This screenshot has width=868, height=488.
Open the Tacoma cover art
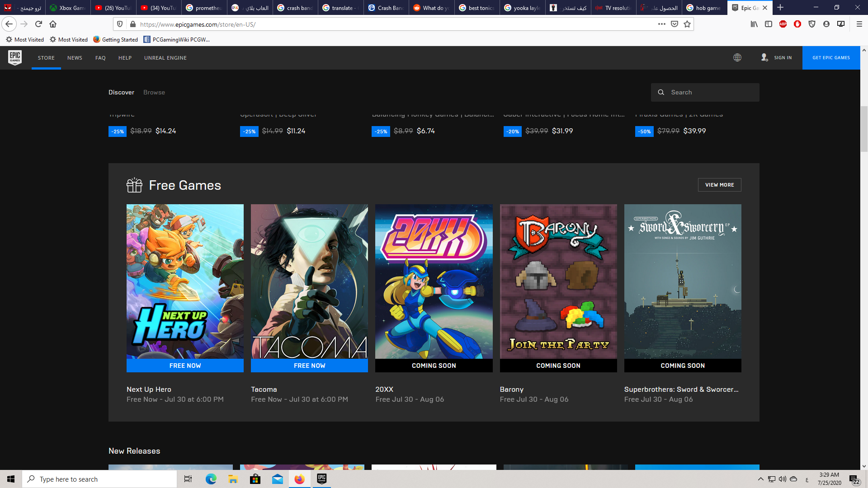point(309,281)
